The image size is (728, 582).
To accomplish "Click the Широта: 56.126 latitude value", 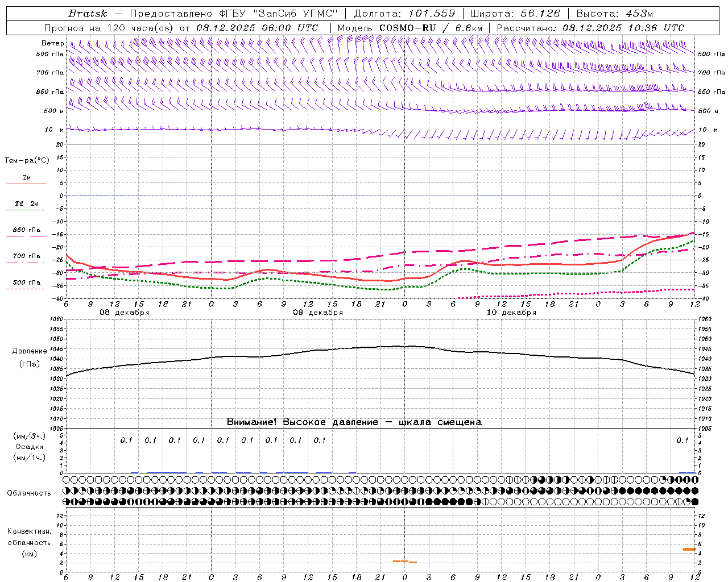I will (515, 14).
